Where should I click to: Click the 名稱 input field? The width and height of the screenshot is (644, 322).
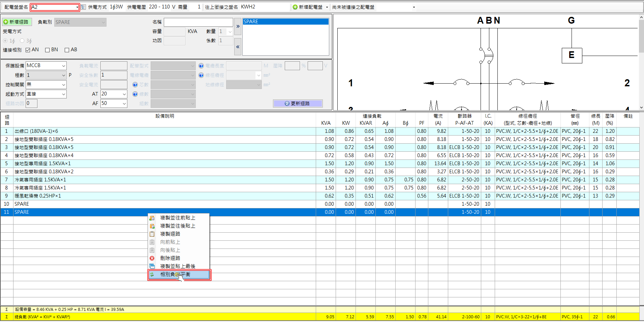point(198,22)
